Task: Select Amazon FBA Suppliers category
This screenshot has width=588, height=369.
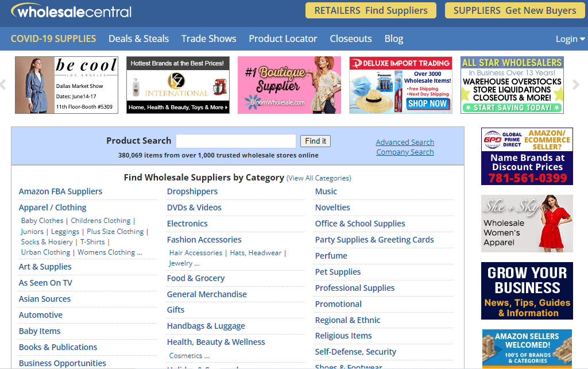Action: coord(60,191)
